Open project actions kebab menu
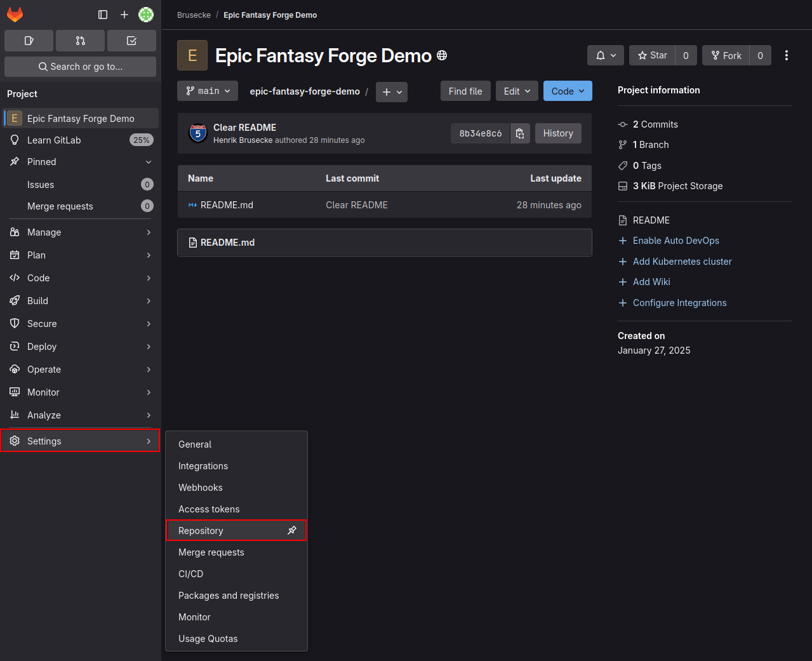This screenshot has width=812, height=661. click(x=787, y=55)
